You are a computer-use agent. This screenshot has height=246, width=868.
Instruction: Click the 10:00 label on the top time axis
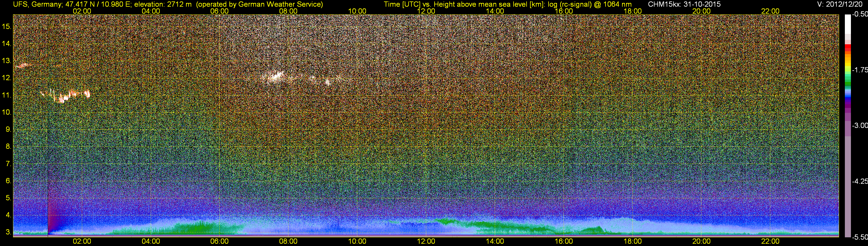pos(357,11)
